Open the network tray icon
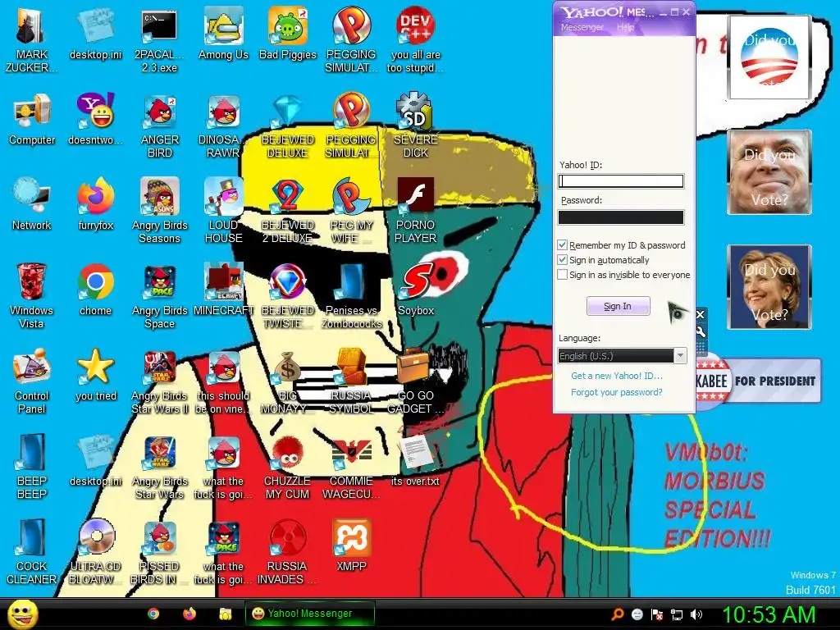The image size is (840, 630). click(677, 614)
